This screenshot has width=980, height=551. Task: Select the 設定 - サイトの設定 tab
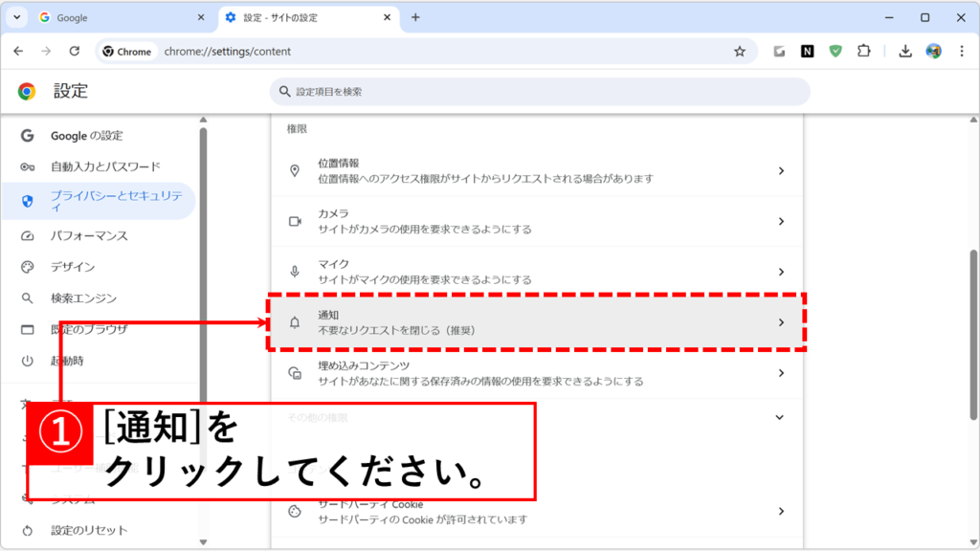[x=307, y=17]
